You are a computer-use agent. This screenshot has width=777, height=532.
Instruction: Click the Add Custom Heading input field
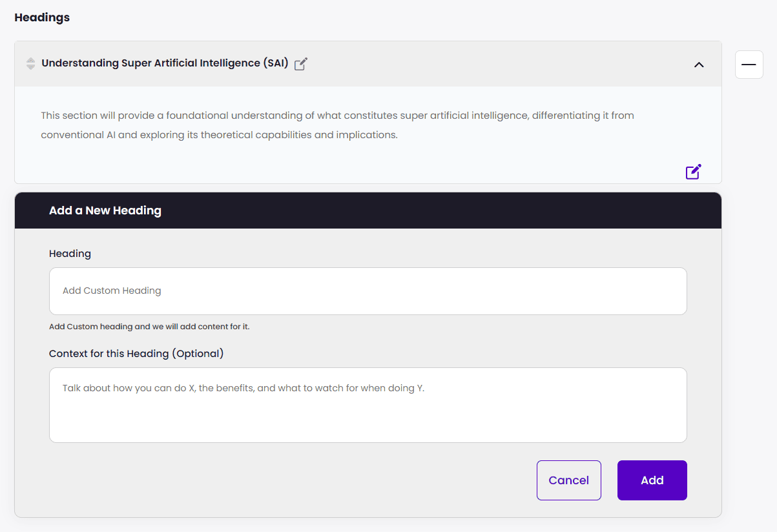pyautogui.click(x=368, y=291)
